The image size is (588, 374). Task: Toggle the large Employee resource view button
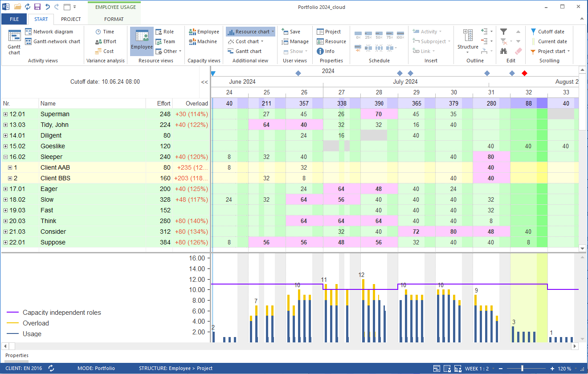pos(142,41)
